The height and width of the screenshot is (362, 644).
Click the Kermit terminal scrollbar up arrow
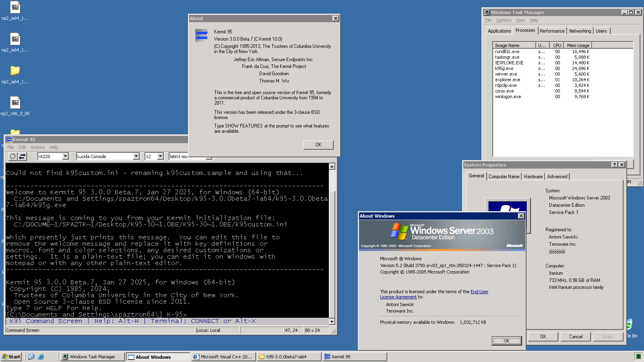[x=332, y=167]
